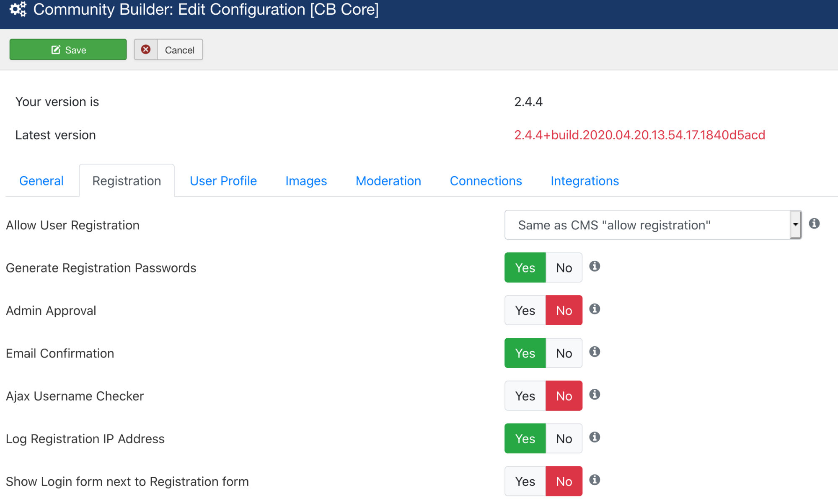Click the latest version build link
The width and height of the screenshot is (838, 504).
(x=640, y=135)
